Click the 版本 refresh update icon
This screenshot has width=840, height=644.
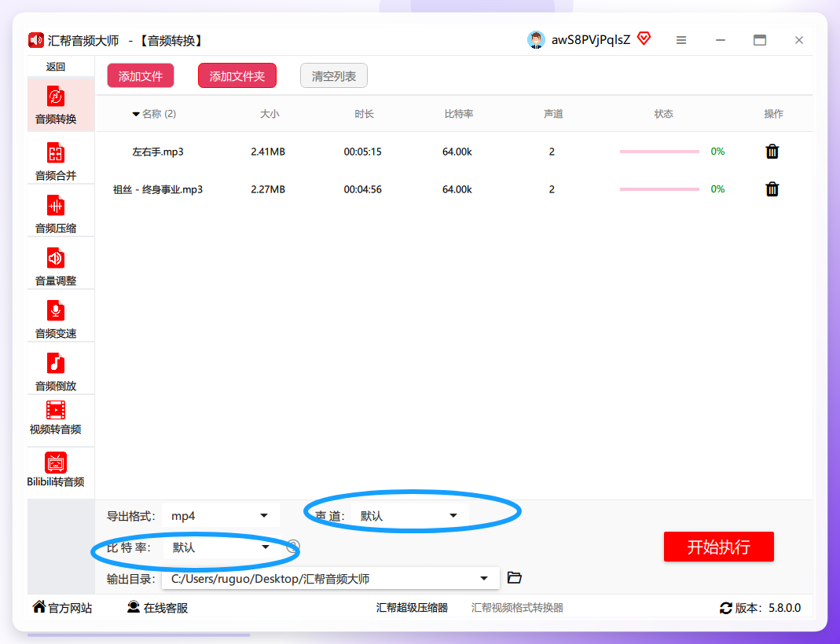[726, 608]
